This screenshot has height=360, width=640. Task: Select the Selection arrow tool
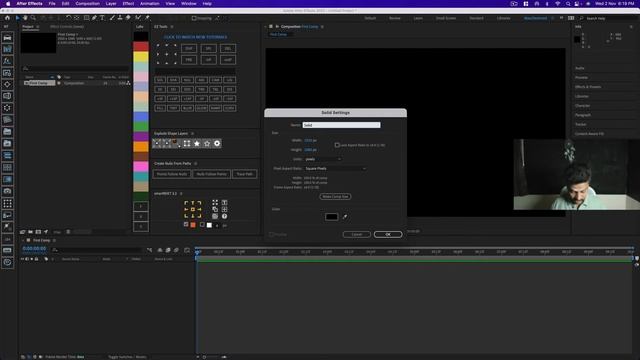17,18
